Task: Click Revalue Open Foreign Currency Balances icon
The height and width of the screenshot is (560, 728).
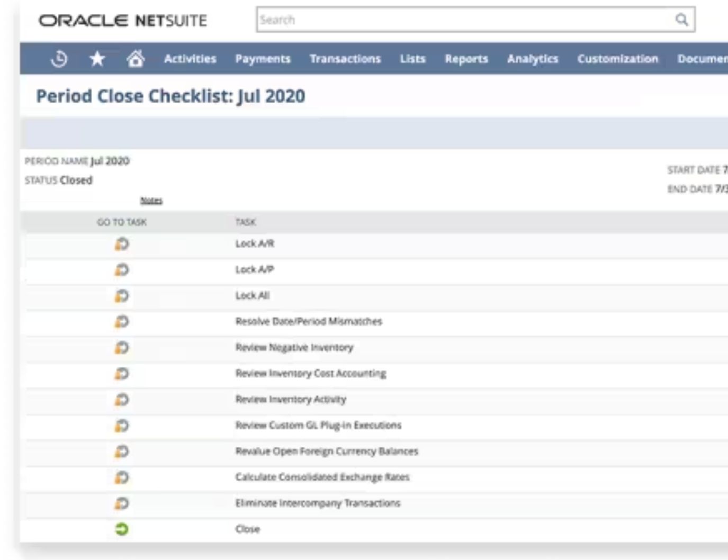Action: [122, 451]
